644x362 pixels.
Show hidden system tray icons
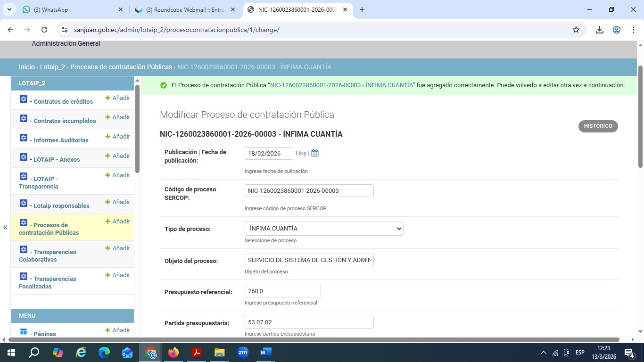543,353
